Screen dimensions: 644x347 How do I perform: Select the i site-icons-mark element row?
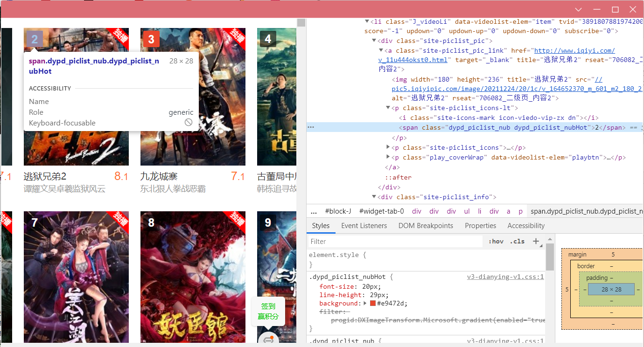(498, 118)
